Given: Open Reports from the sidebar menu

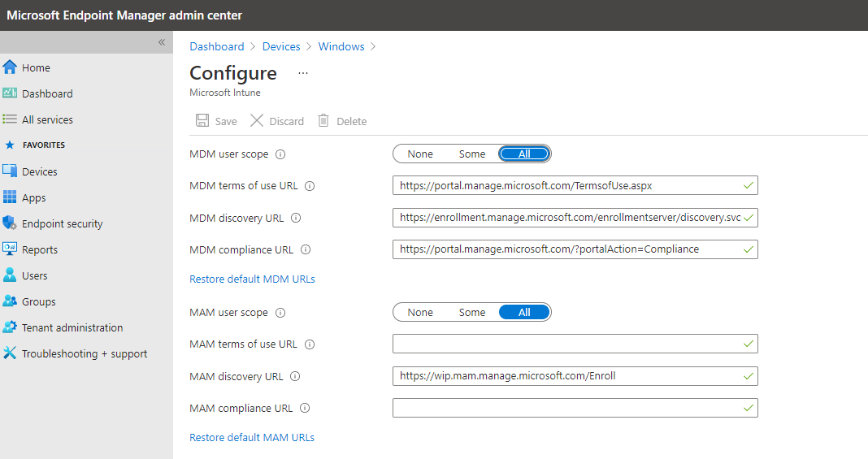Looking at the screenshot, I should (x=40, y=249).
